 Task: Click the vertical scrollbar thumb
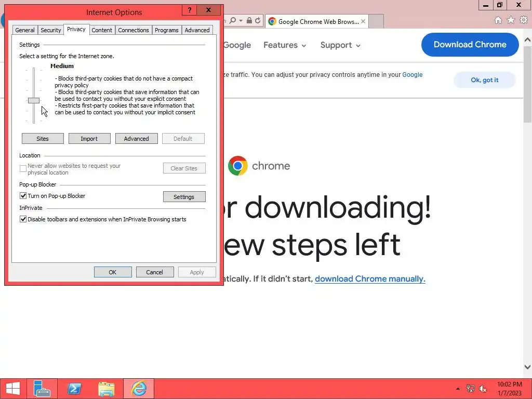click(527, 84)
